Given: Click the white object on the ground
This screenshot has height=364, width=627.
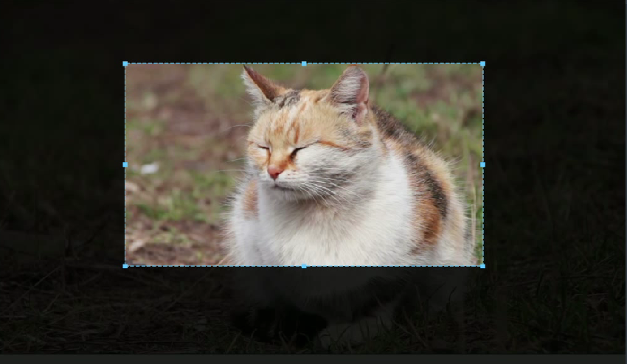Looking at the screenshot, I should pyautogui.click(x=150, y=168).
